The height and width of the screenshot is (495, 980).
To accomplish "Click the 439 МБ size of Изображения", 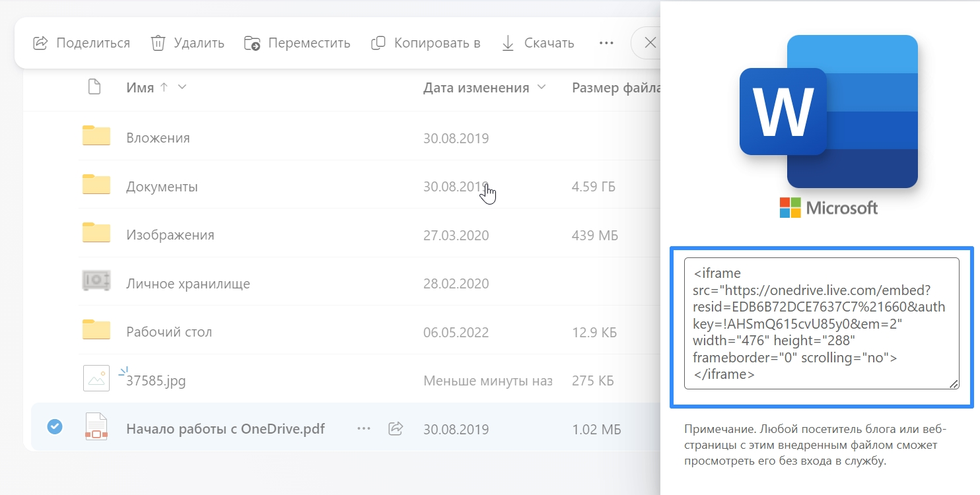I will (595, 235).
